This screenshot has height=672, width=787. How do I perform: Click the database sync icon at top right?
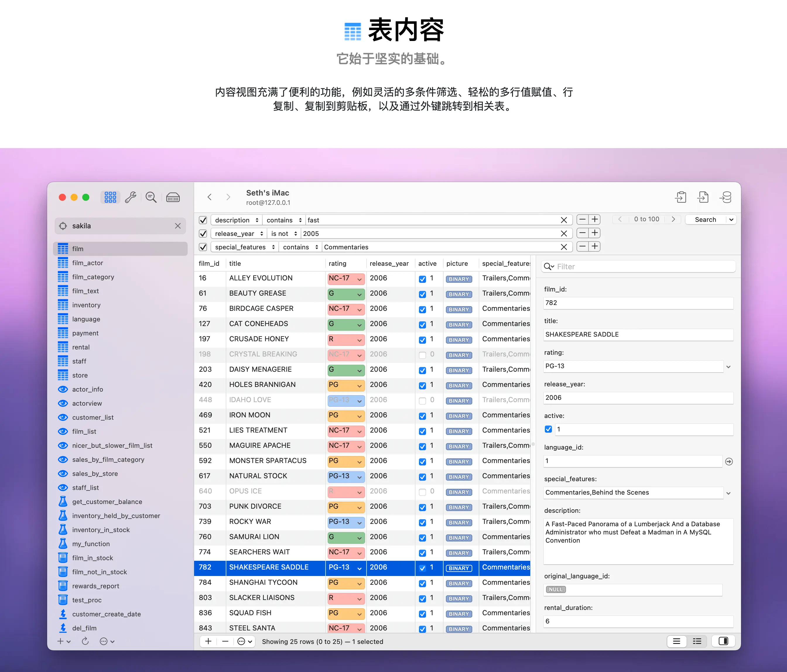[726, 198]
